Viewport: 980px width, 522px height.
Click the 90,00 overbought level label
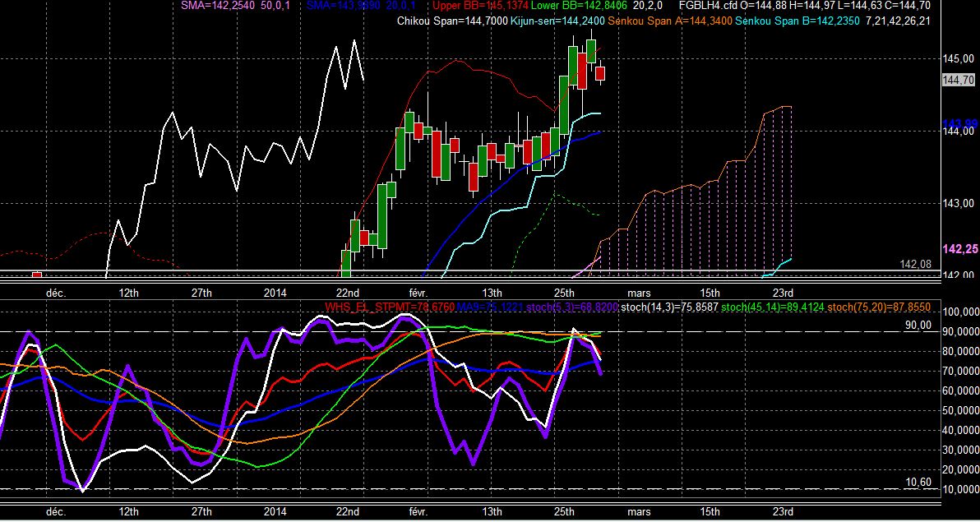click(x=918, y=326)
